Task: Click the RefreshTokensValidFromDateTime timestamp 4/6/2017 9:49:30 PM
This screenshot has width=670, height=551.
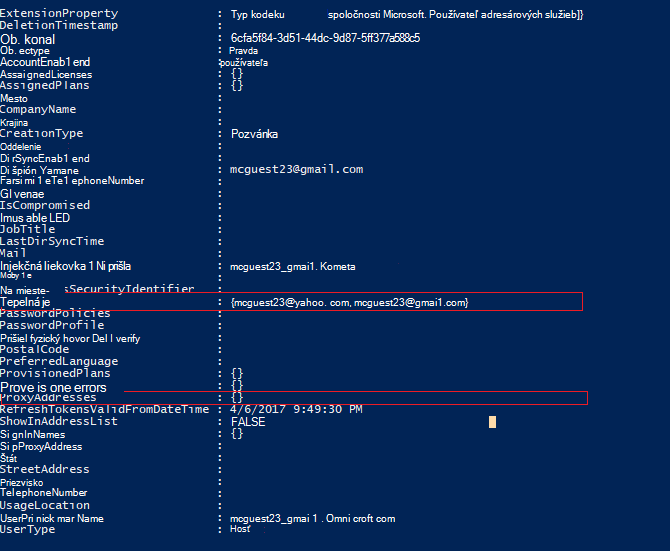Action: (296, 409)
